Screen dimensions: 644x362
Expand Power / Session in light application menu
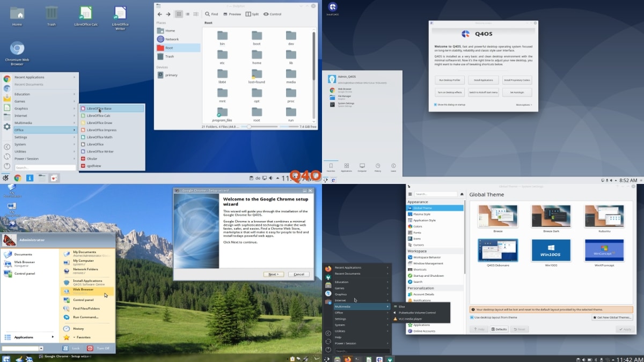tap(45, 159)
